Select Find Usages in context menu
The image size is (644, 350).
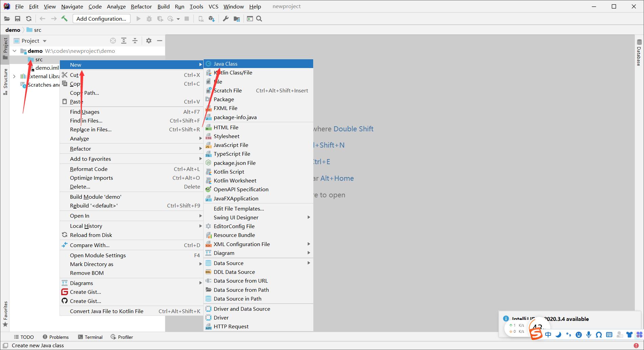pyautogui.click(x=131, y=112)
